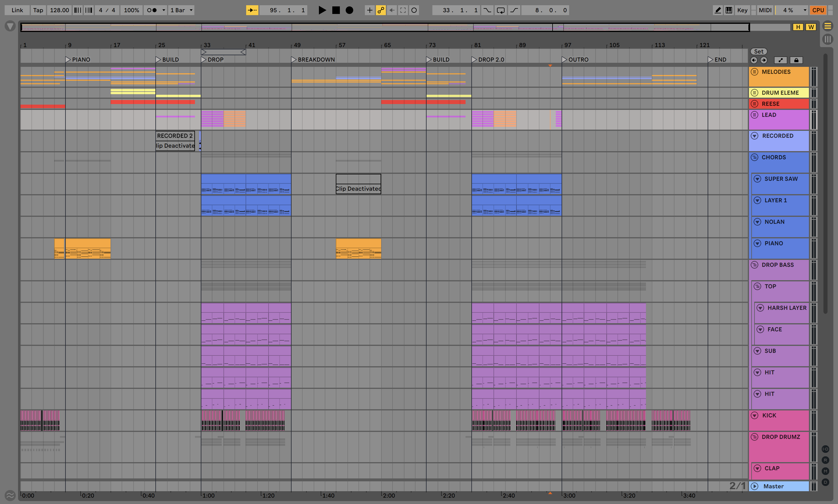
Task: Click the MIDI overdub plus icon
Action: [370, 10]
